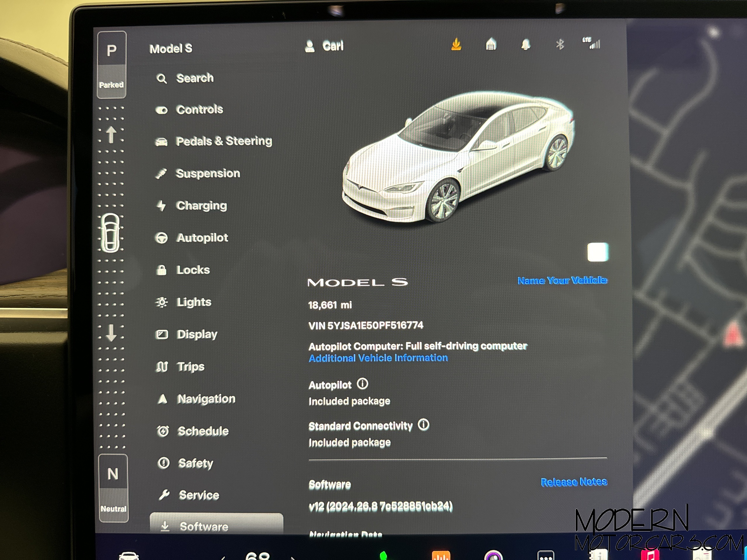Open the Carl driver profile

coord(324,46)
